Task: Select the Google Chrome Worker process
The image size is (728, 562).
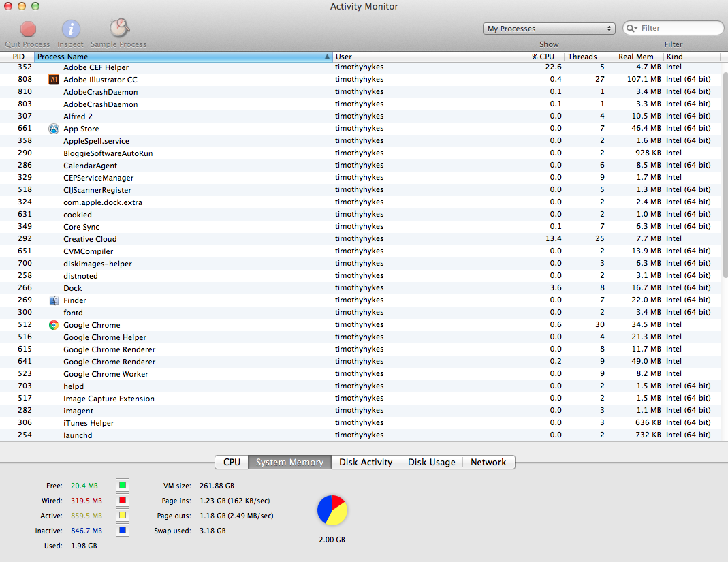Action: coord(360,373)
